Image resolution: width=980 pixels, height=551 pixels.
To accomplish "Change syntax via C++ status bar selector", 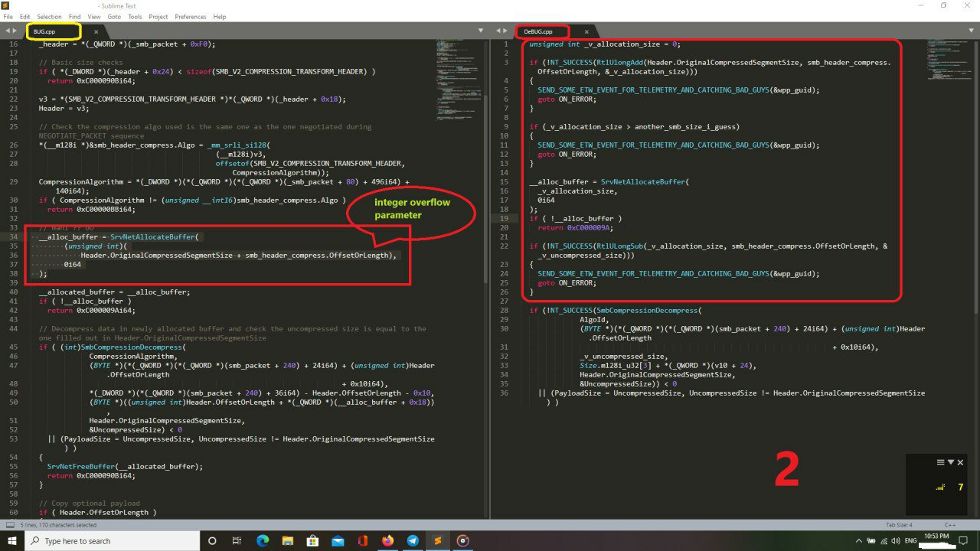I will (949, 525).
